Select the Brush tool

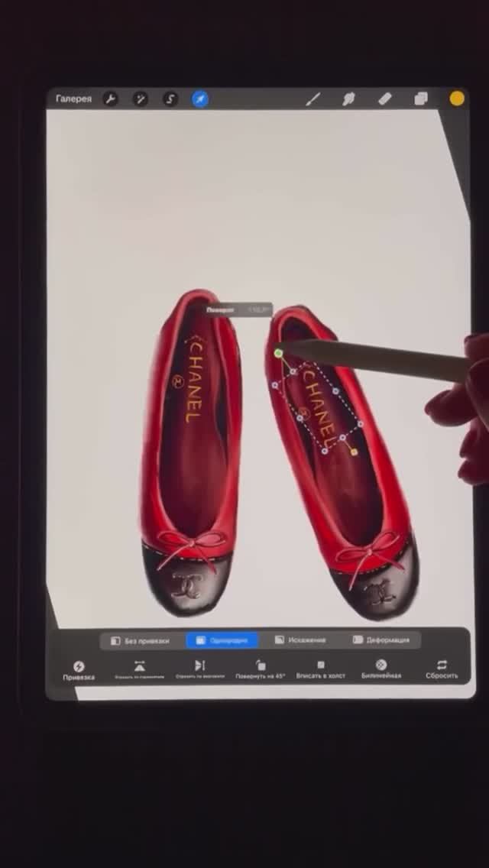[x=313, y=99]
